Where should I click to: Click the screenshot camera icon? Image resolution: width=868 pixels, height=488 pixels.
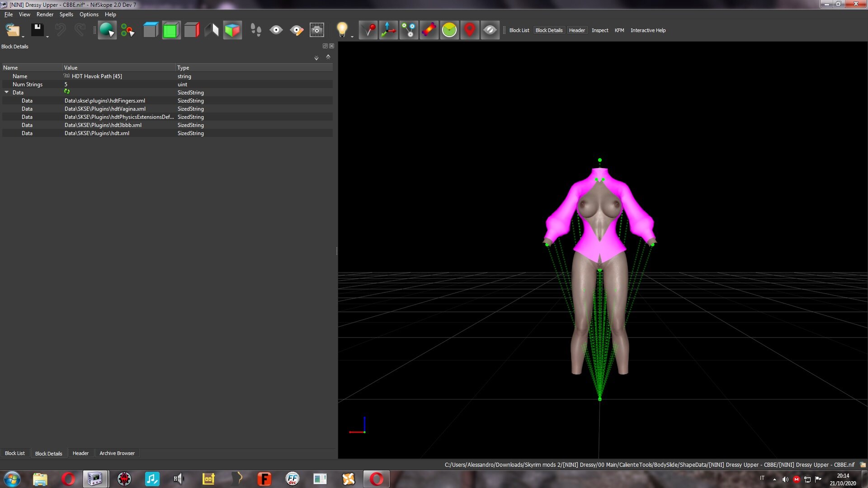click(x=317, y=30)
